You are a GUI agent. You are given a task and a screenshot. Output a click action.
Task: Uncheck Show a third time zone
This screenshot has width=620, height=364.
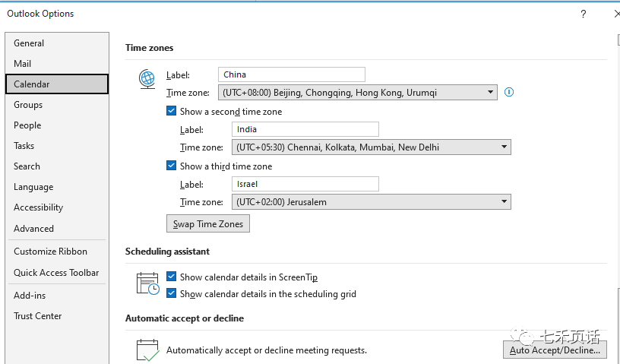coord(171,166)
